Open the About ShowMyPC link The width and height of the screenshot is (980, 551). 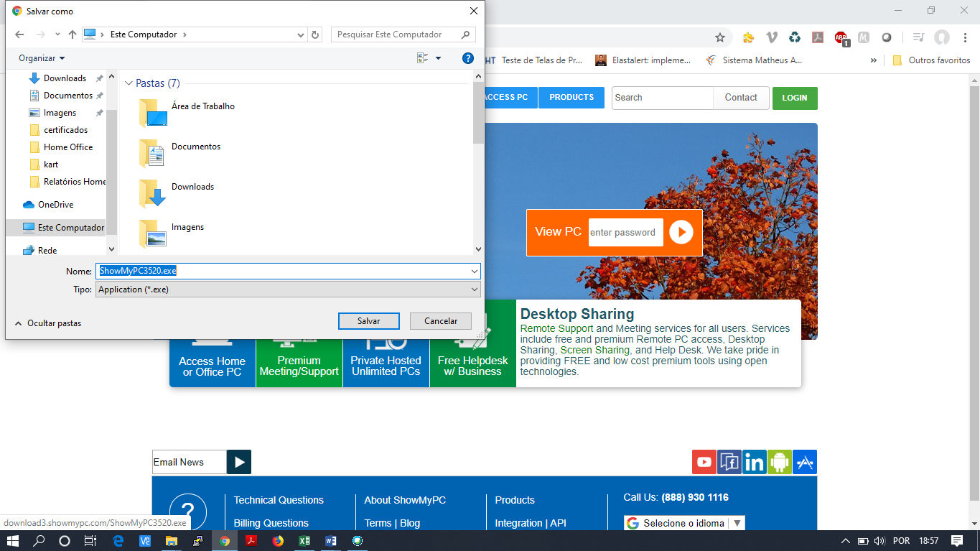pyautogui.click(x=406, y=500)
